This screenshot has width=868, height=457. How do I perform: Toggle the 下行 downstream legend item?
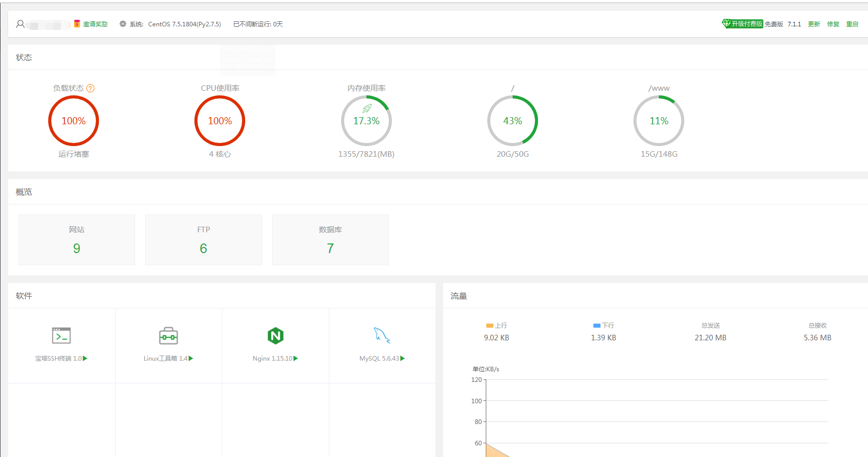[x=604, y=326]
